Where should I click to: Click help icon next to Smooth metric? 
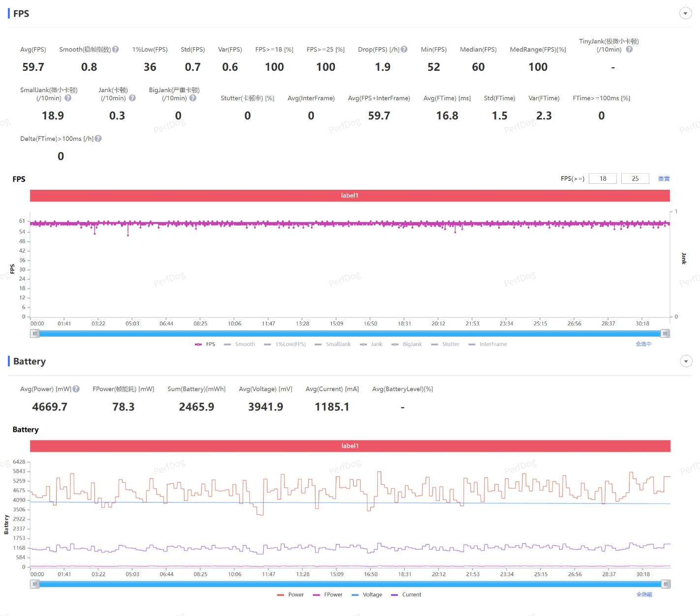[x=116, y=49]
